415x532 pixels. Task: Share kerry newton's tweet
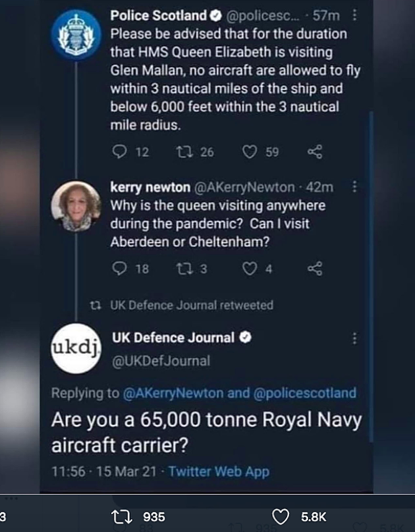(x=315, y=269)
